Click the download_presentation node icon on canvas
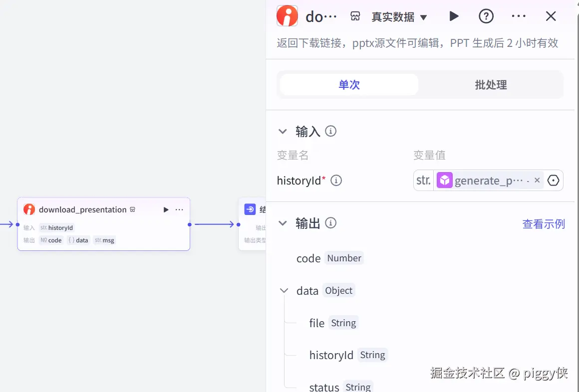Image resolution: width=579 pixels, height=392 pixels. click(29, 209)
